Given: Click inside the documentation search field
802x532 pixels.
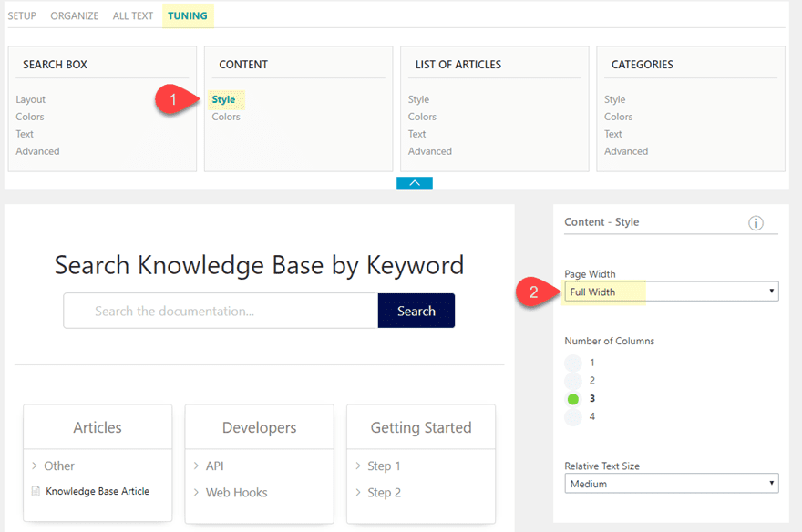Looking at the screenshot, I should coord(219,311).
